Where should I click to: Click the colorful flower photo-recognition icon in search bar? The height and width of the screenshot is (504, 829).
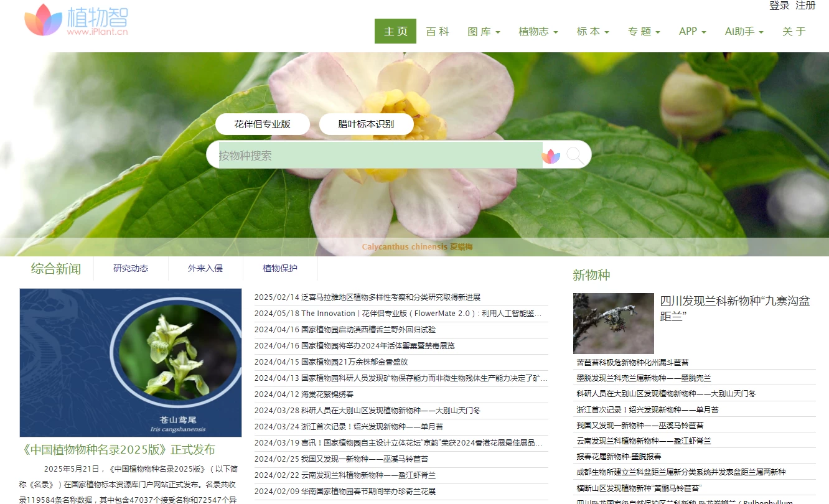click(x=552, y=155)
